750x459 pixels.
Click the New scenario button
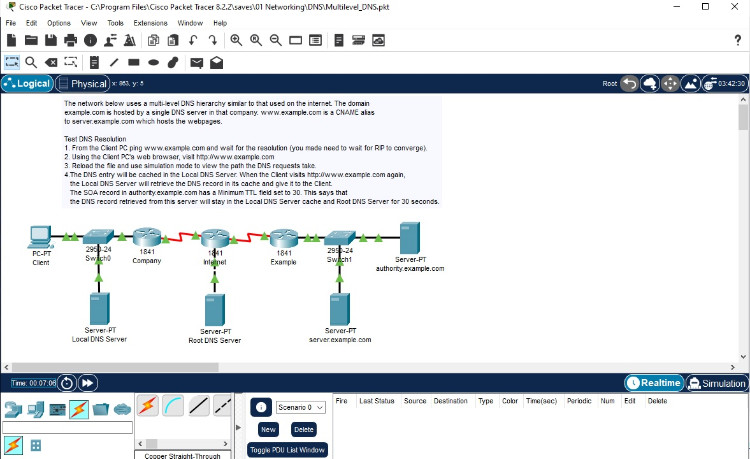coord(268,429)
